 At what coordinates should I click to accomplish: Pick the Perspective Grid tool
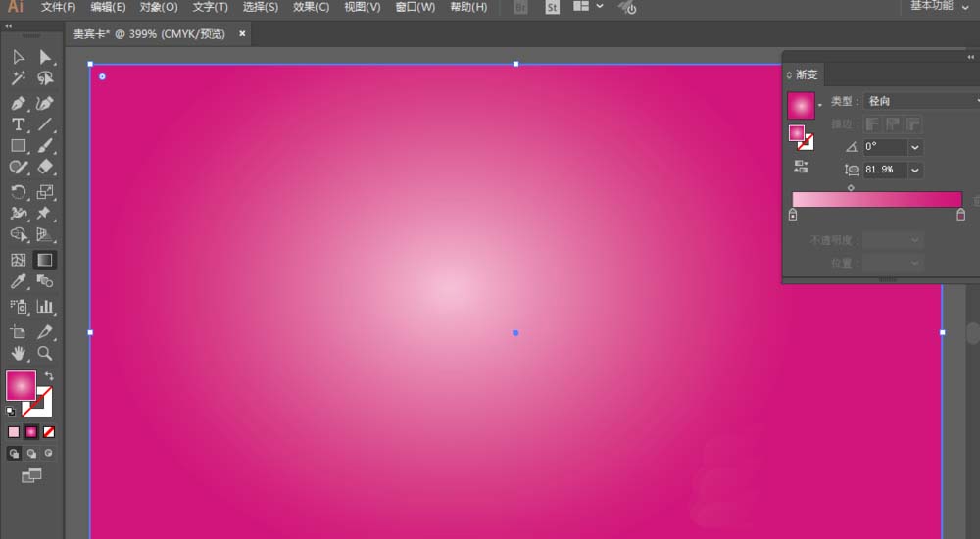(45, 234)
